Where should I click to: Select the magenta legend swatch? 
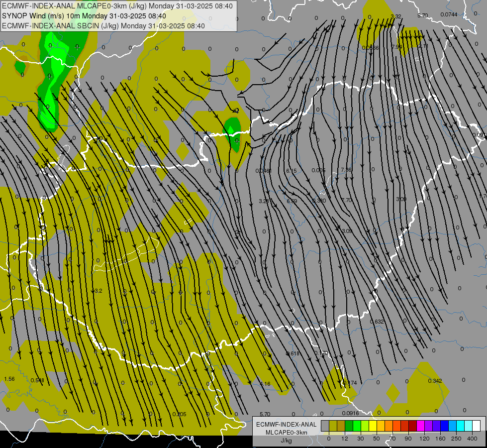(x=421, y=426)
